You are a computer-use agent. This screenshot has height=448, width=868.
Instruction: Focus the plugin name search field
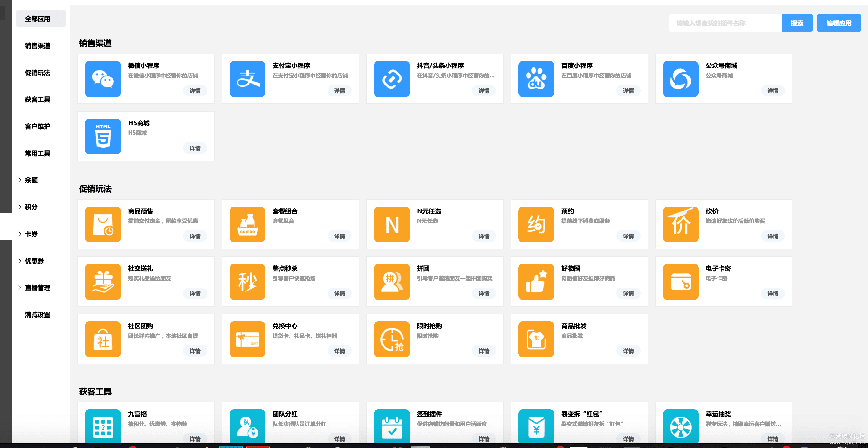pos(725,23)
